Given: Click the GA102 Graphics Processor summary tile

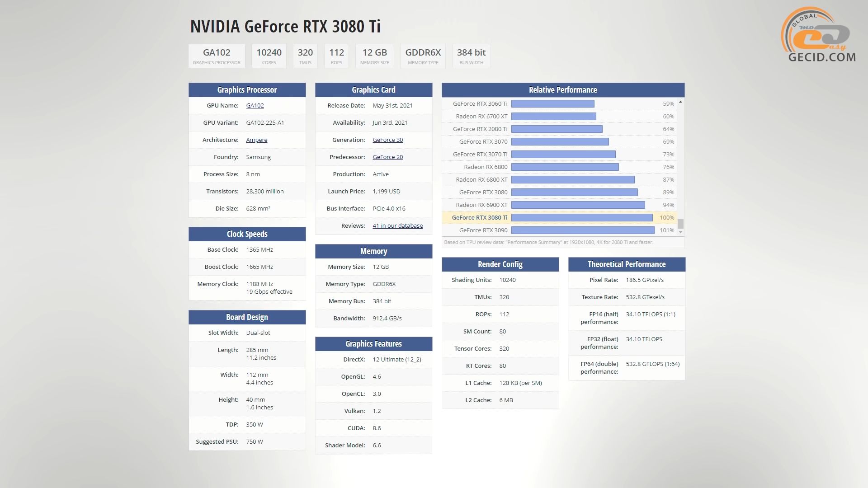Looking at the screenshot, I should (217, 56).
